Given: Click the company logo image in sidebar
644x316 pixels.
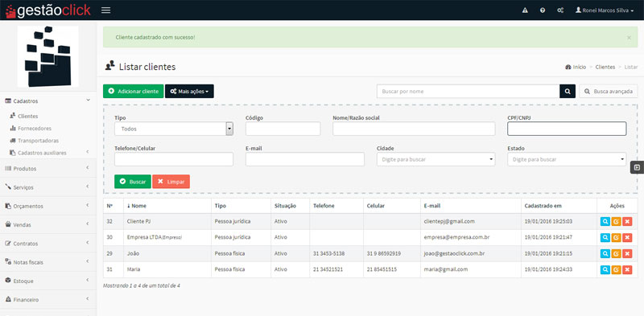Looking at the screenshot, I should 48,56.
